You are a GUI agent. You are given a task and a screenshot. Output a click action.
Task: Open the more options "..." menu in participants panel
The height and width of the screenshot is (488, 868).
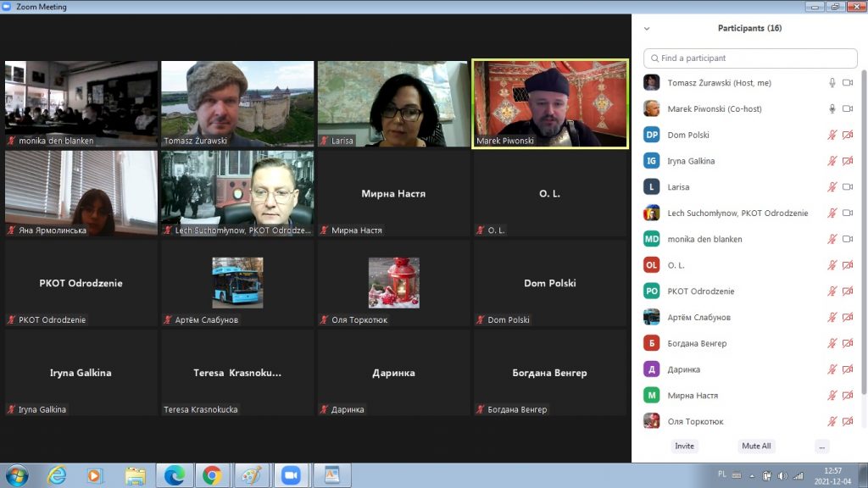[821, 446]
